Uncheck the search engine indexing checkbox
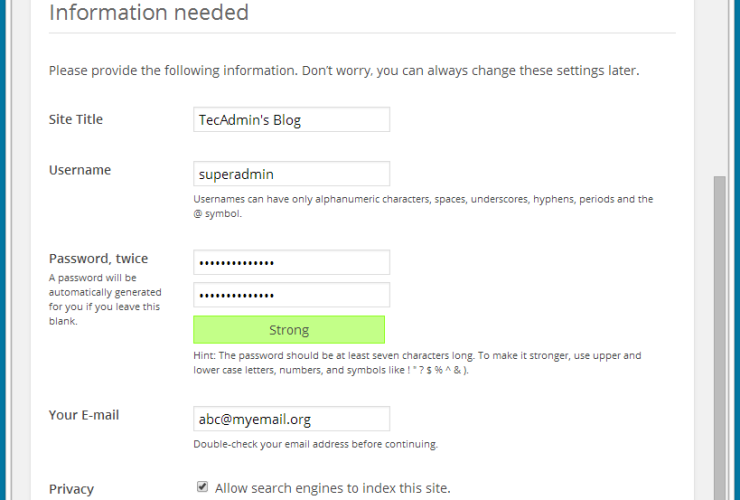 click(202, 487)
